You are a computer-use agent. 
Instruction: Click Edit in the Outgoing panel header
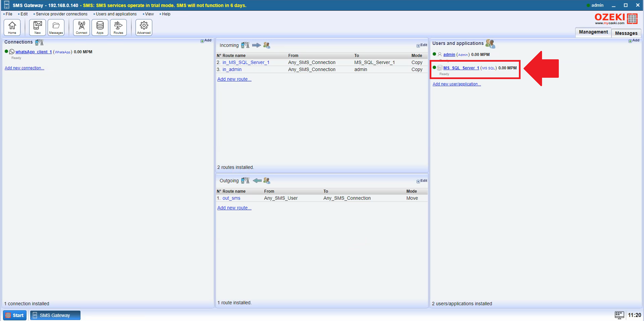click(422, 181)
